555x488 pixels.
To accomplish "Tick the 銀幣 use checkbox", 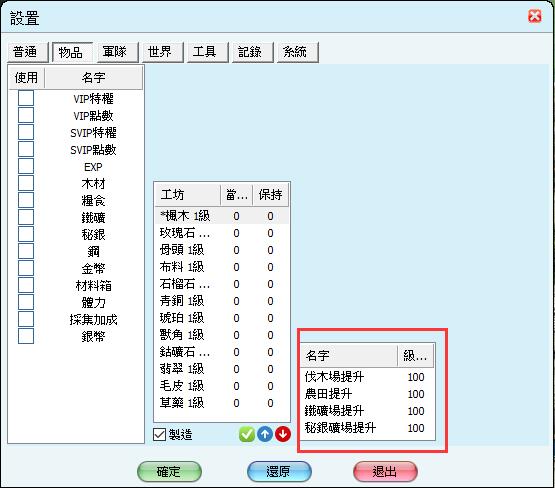I will (x=26, y=336).
